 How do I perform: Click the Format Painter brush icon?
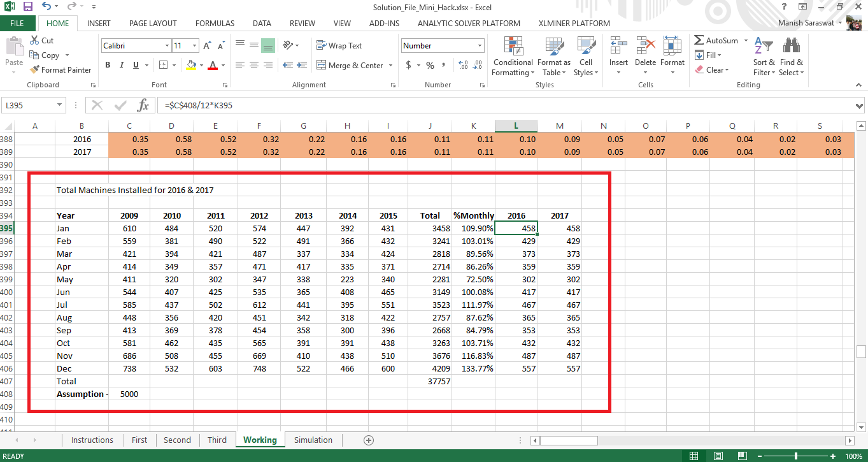tap(34, 70)
